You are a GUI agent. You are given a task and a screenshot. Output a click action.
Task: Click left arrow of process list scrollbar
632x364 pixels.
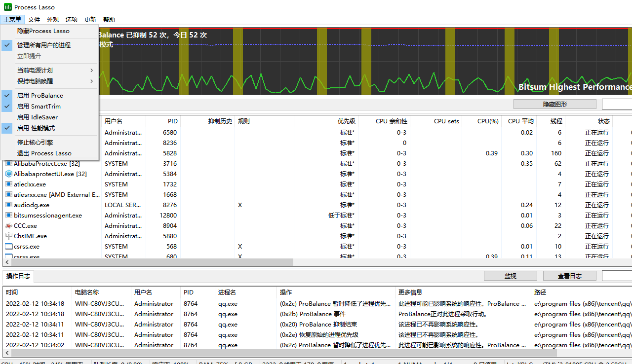tap(7, 262)
